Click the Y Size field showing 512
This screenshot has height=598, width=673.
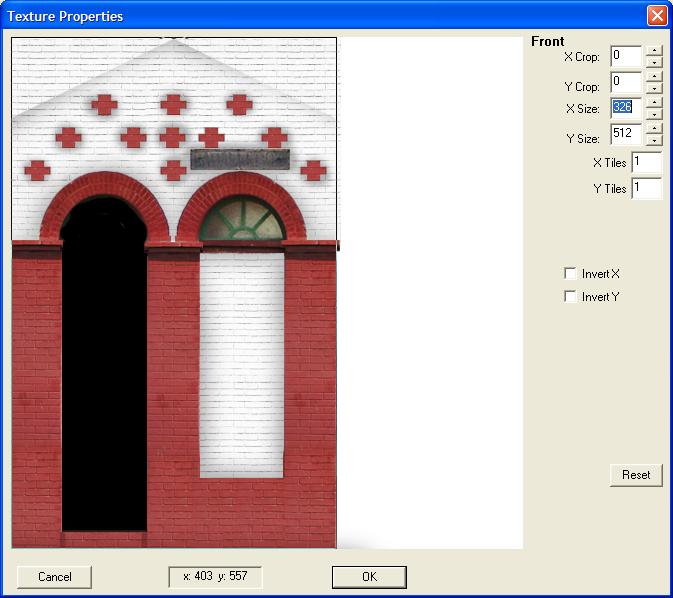(625, 133)
